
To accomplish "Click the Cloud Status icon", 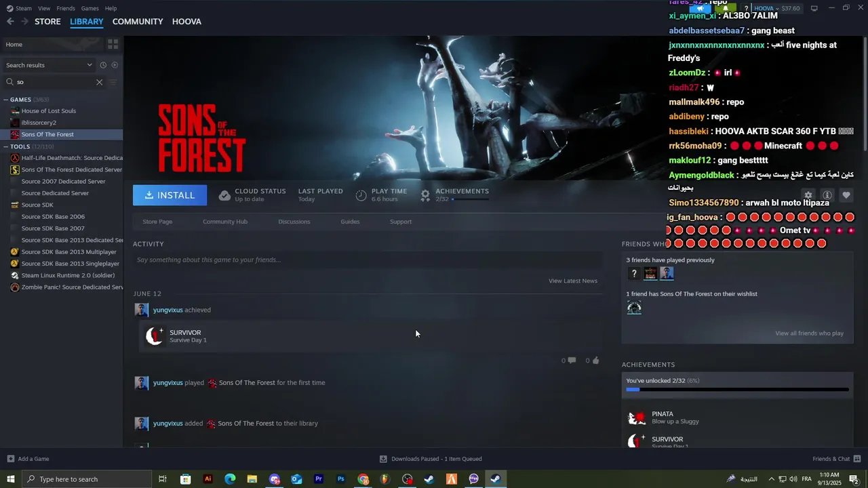I will point(224,195).
